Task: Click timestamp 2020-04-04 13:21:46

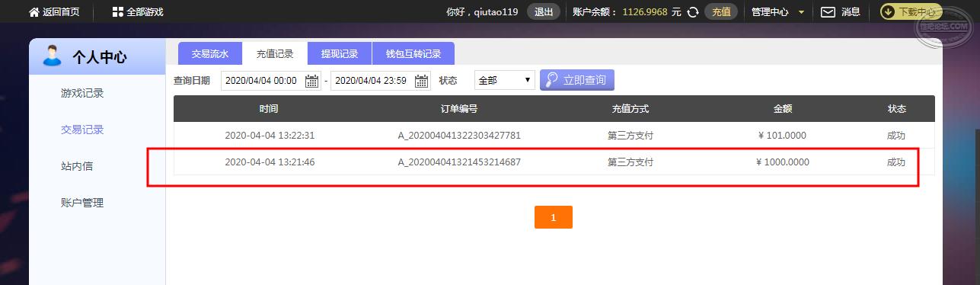Action: point(270,162)
